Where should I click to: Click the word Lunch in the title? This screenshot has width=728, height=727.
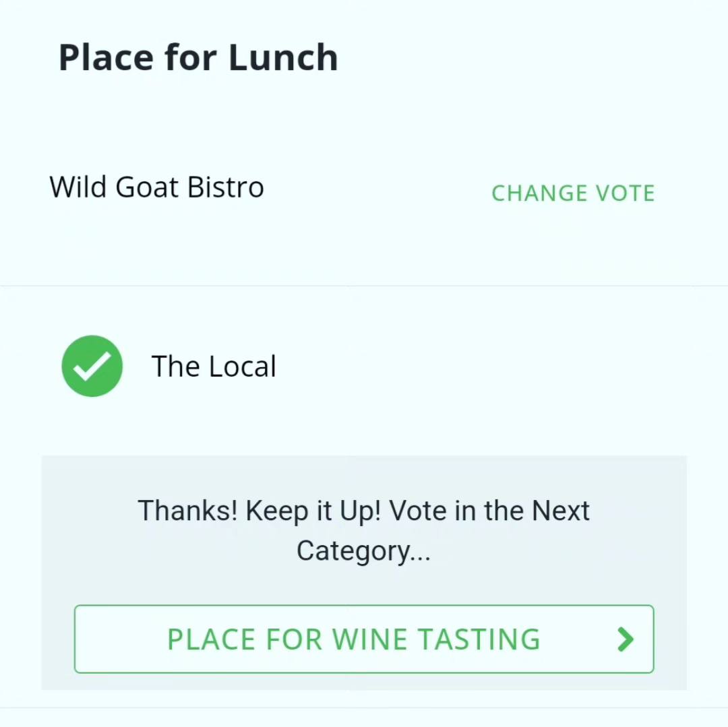283,57
